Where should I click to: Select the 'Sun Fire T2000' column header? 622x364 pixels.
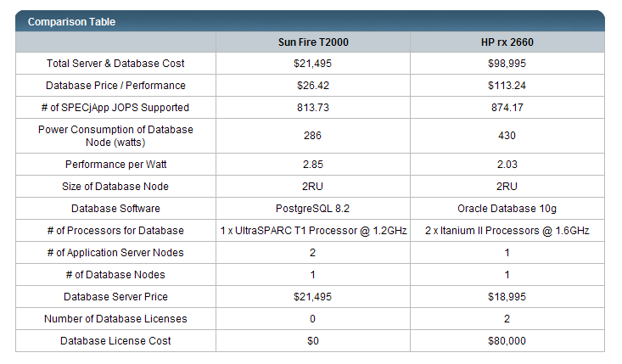coord(313,42)
